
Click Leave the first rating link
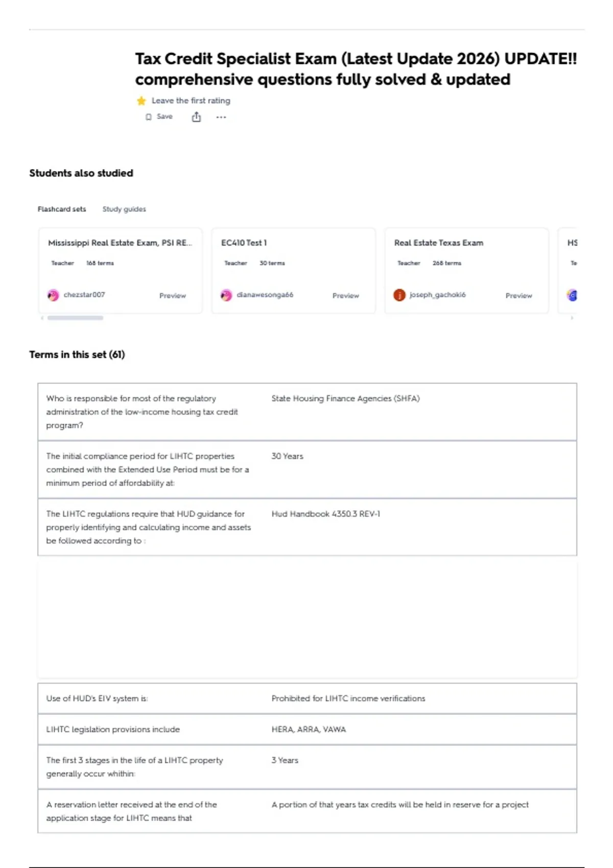[x=191, y=101]
